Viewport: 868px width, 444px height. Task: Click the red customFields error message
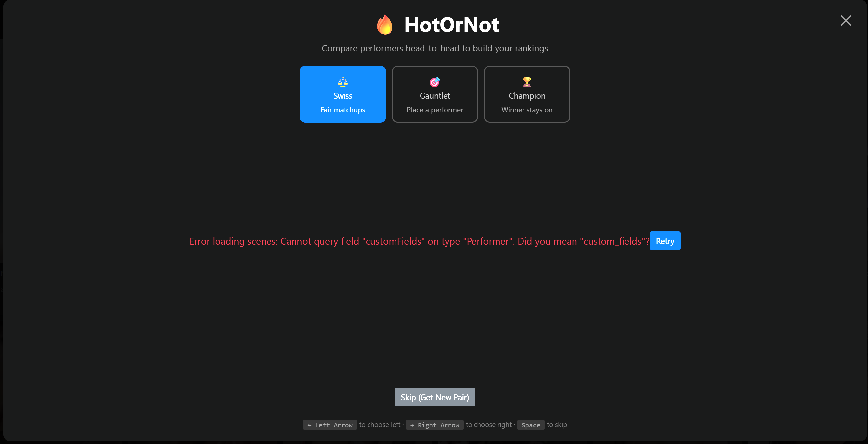[419, 241]
